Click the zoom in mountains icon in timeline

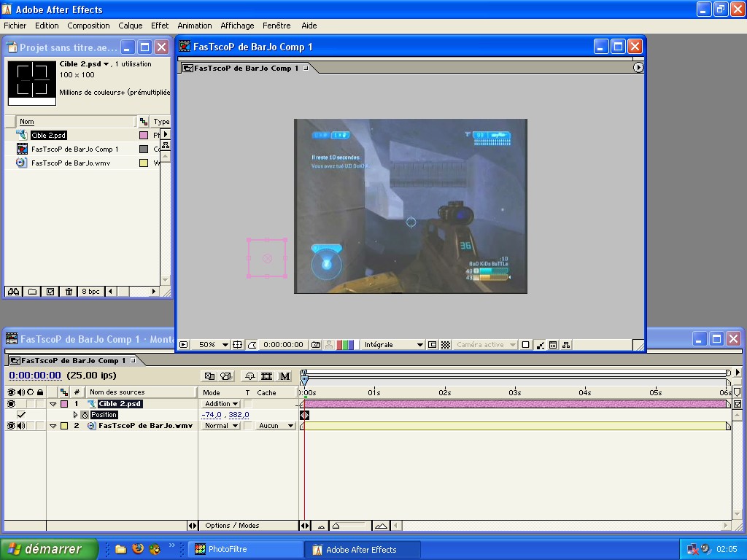381,526
